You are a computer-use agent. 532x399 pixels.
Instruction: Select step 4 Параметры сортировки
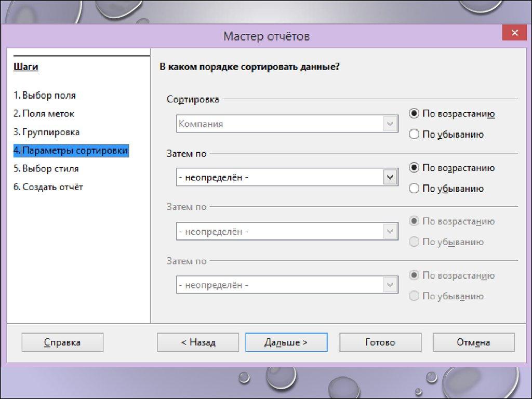coord(71,151)
